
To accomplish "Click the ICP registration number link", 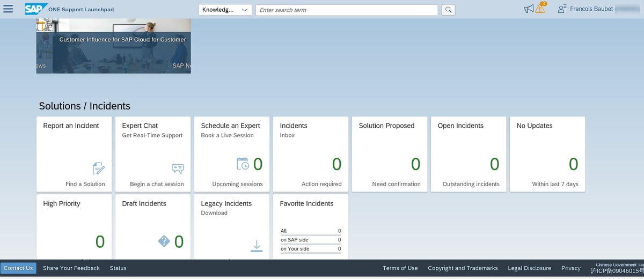I will (617, 271).
